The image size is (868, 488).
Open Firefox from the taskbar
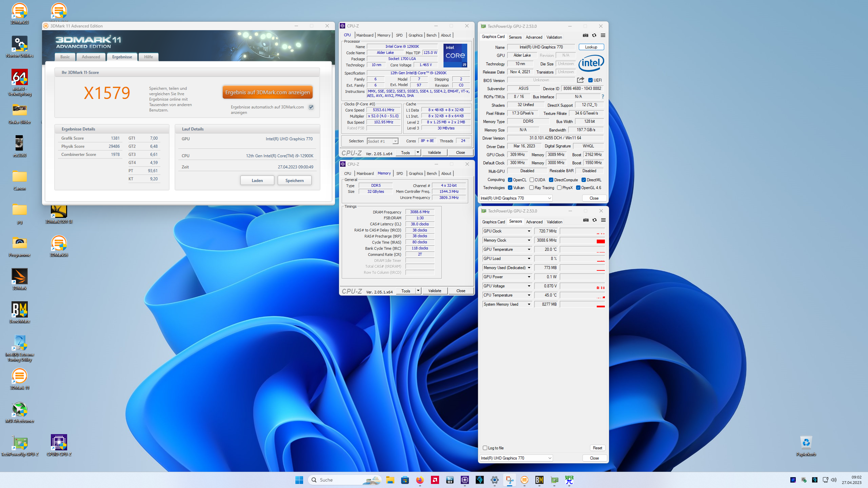click(420, 480)
